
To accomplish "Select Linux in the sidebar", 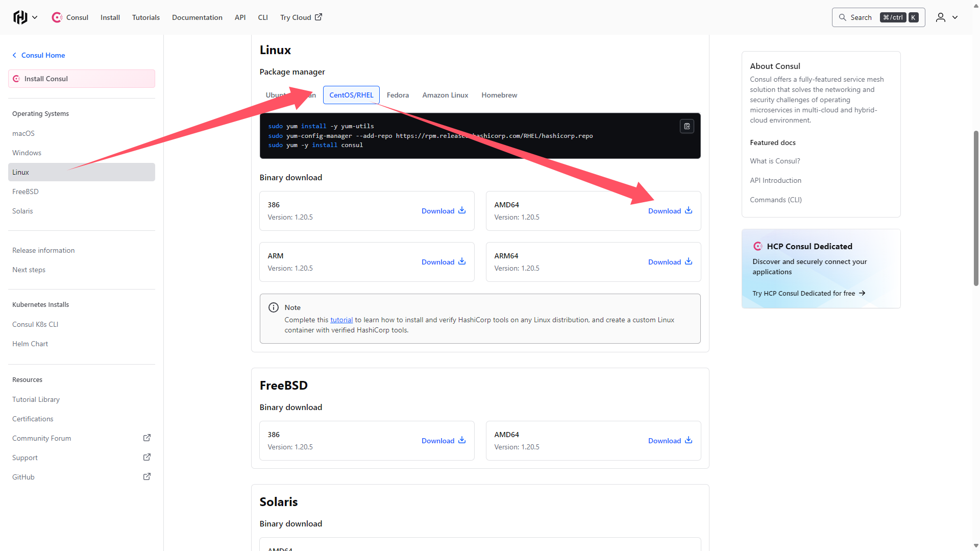I will pos(82,172).
